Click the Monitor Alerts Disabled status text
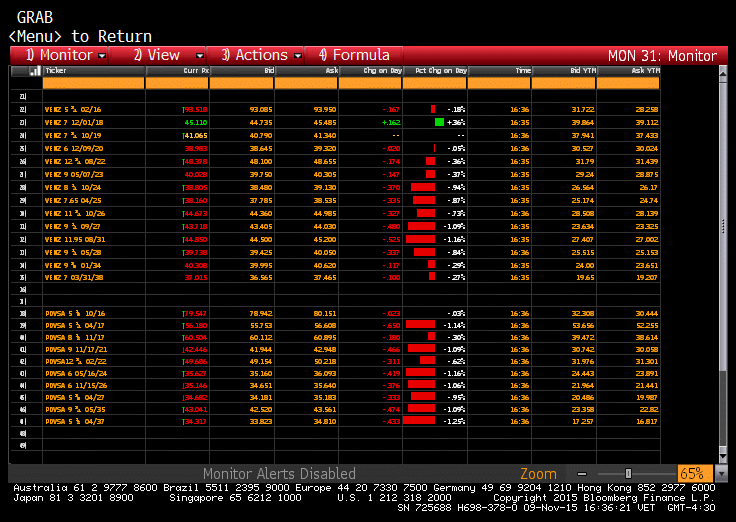 [x=279, y=474]
